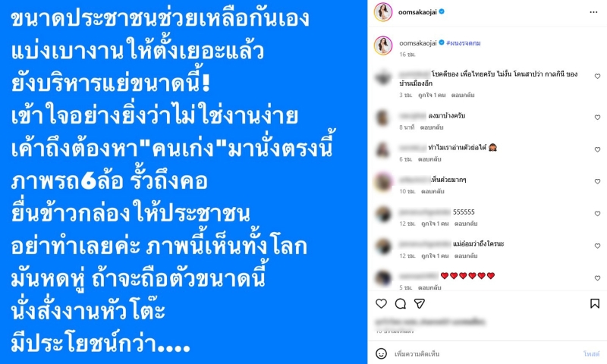Open the #ฝนงรจตกม hashtag link
The height and width of the screenshot is (364, 607).
tap(464, 43)
